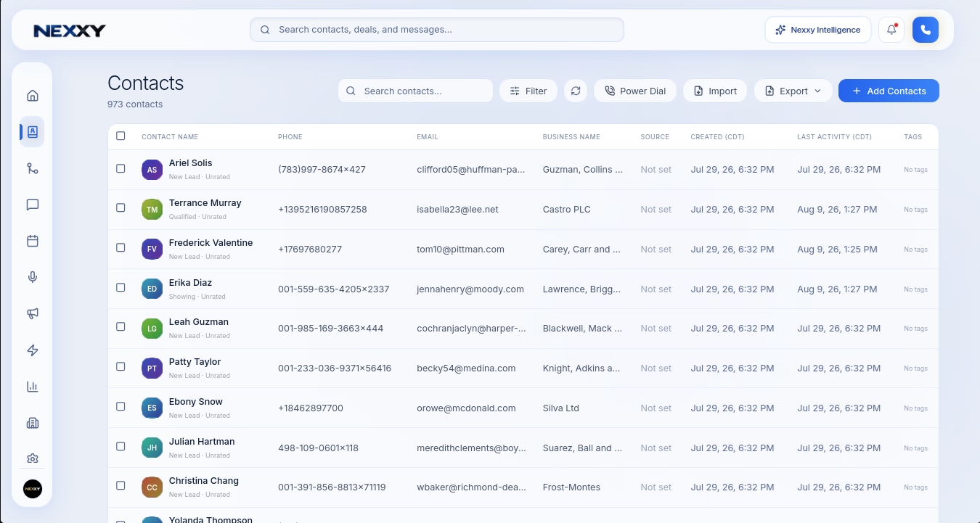Screen dimensions: 980x523
Task: Click Terrance Murray TM avatar
Action: pyautogui.click(x=152, y=210)
